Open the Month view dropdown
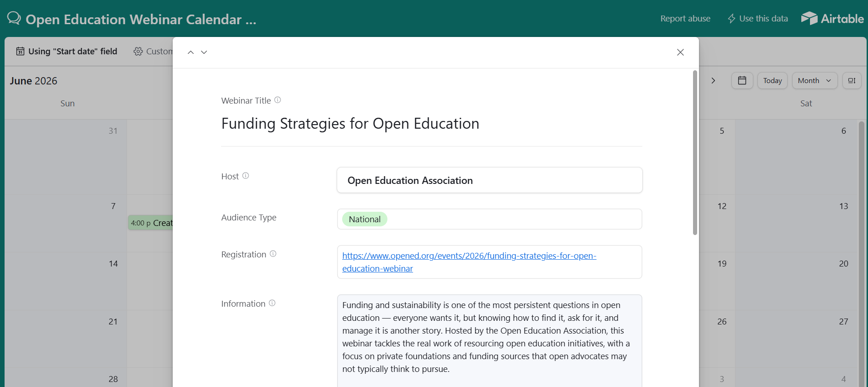 point(815,81)
